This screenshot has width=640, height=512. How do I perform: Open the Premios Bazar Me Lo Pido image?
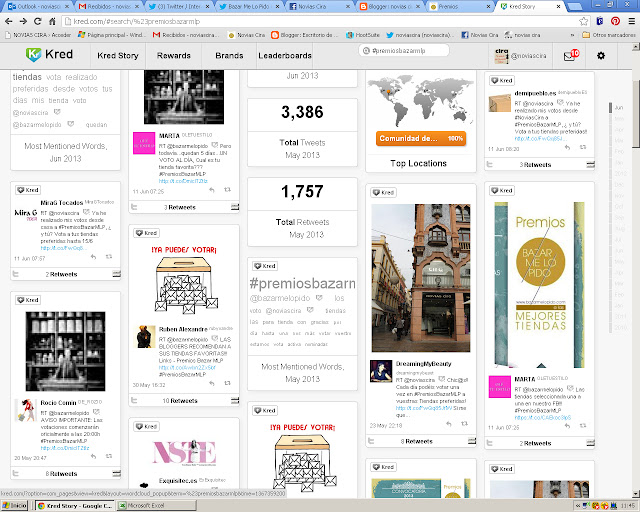click(x=539, y=285)
